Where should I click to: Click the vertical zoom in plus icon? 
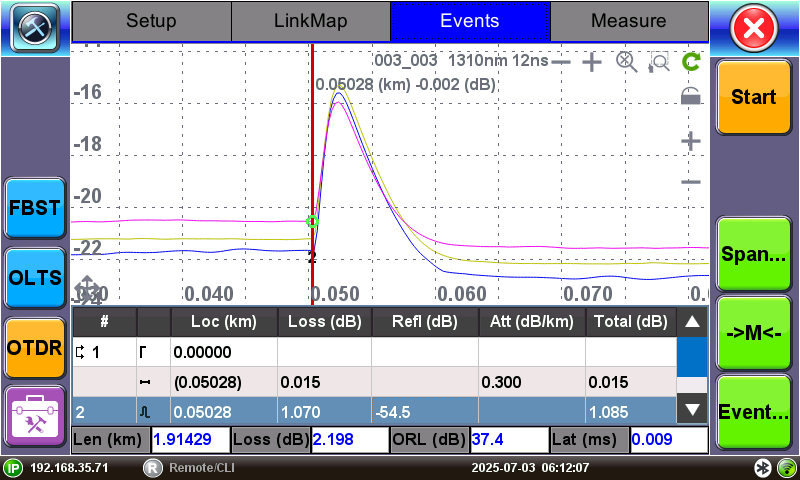pos(691,141)
